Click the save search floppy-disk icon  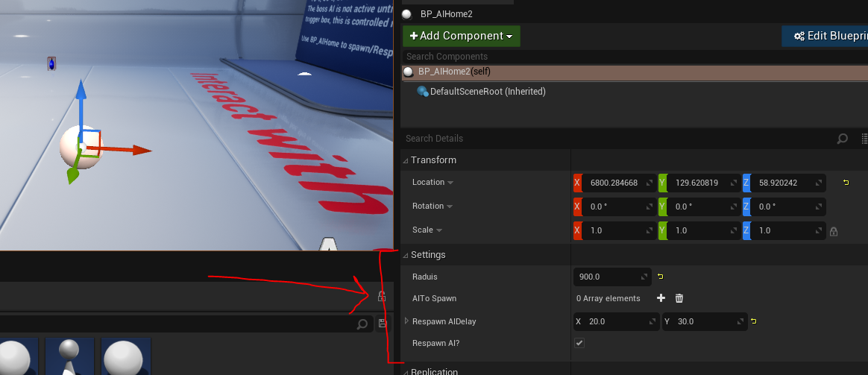tap(383, 324)
